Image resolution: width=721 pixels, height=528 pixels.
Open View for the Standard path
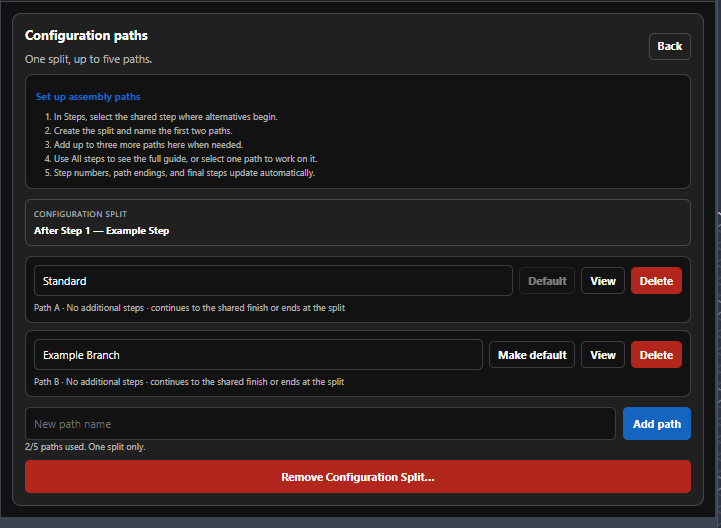pos(603,281)
